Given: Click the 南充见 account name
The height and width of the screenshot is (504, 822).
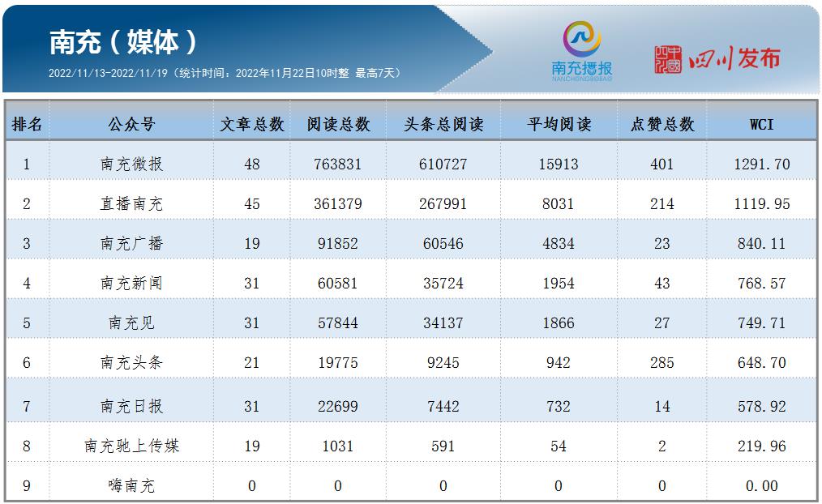Looking at the screenshot, I should 131,322.
